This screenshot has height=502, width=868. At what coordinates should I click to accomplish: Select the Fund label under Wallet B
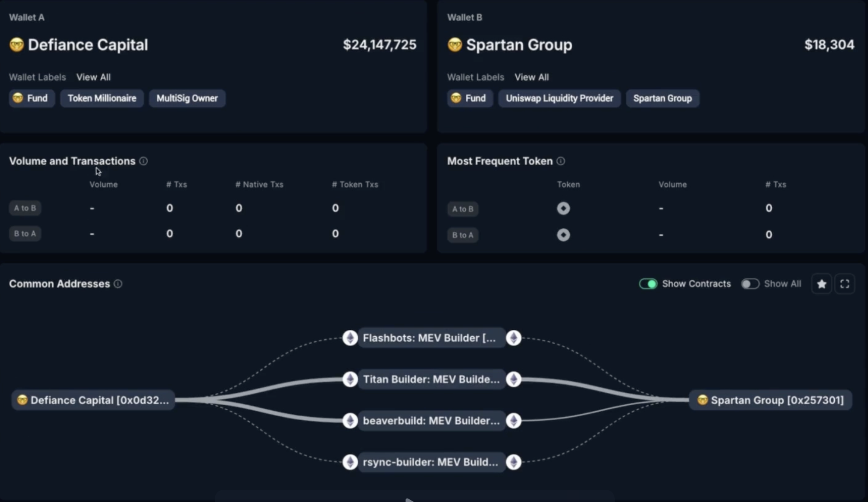pos(470,98)
